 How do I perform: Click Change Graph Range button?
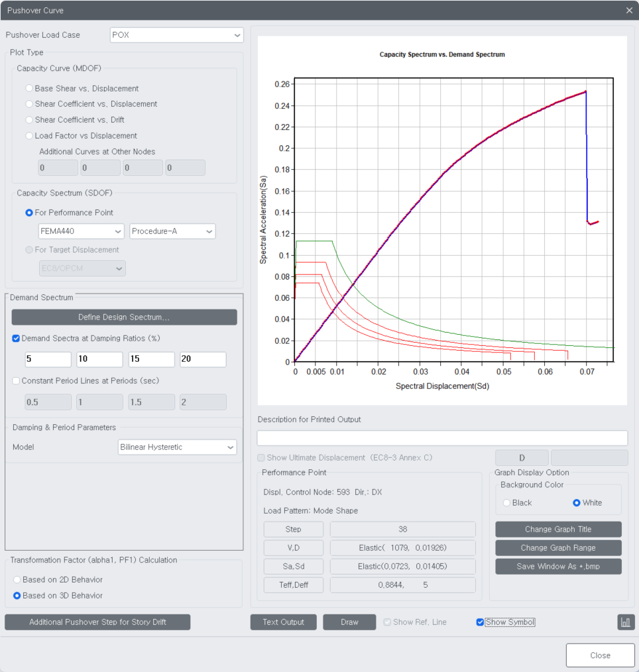(x=558, y=547)
